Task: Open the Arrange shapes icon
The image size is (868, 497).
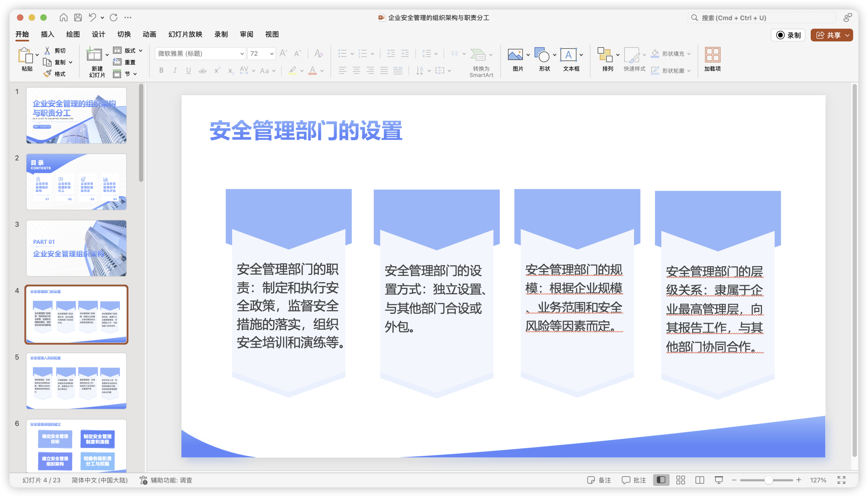Action: [x=605, y=55]
